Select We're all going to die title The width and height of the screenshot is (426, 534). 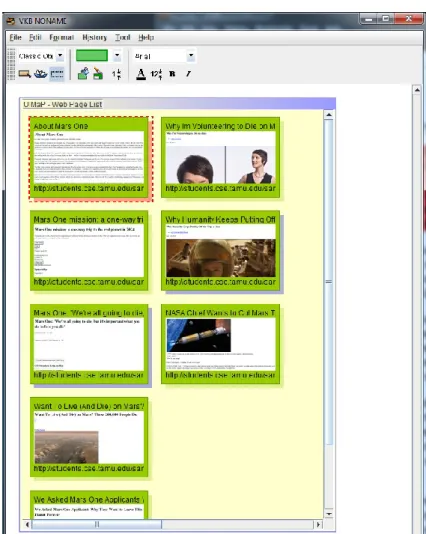(x=89, y=313)
